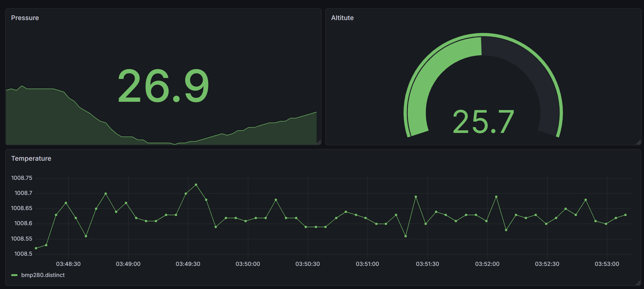Select the last data point in Temperature graph
The width and height of the screenshot is (644, 289).
coord(626,215)
